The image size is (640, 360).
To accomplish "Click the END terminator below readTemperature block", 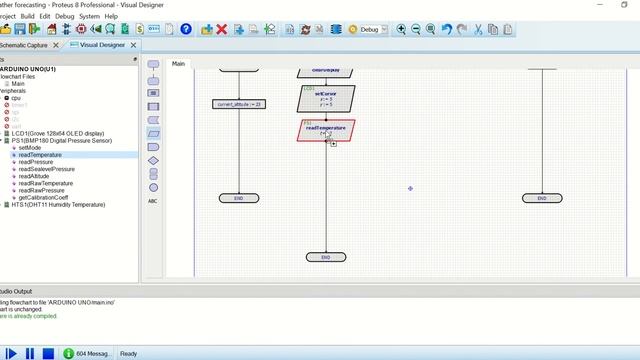I will click(326, 257).
